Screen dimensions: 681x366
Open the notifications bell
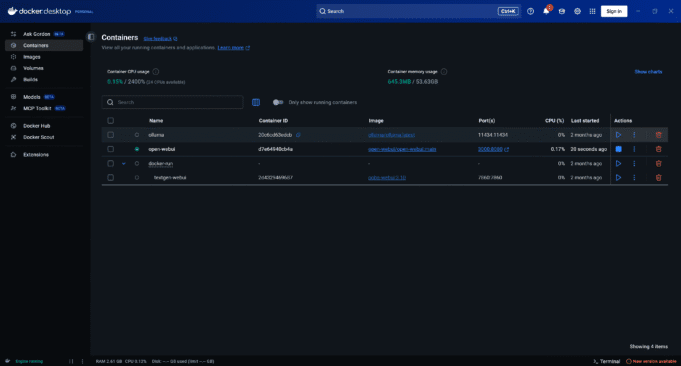point(546,11)
